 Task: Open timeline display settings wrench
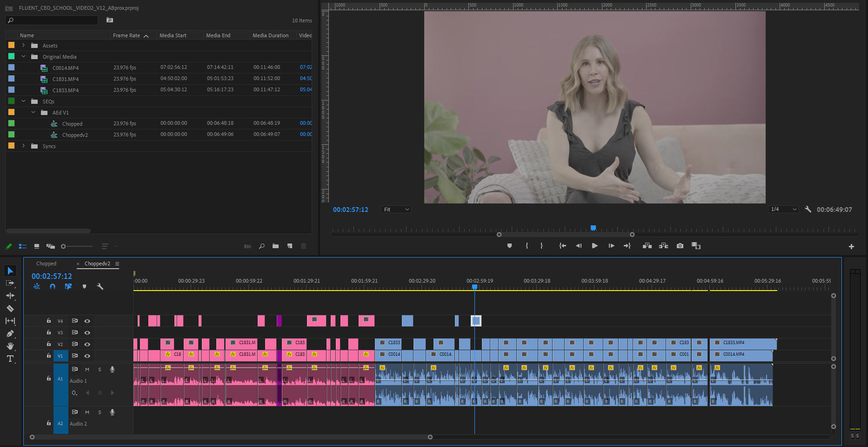pyautogui.click(x=100, y=287)
